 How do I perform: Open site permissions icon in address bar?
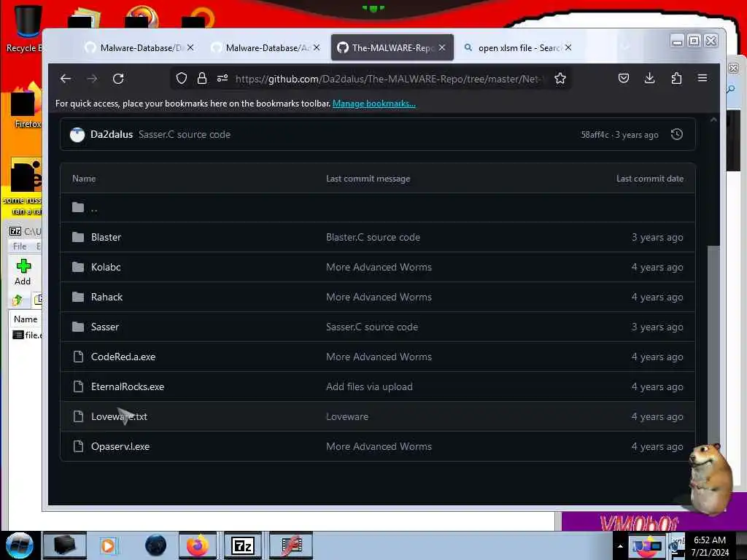pos(222,78)
